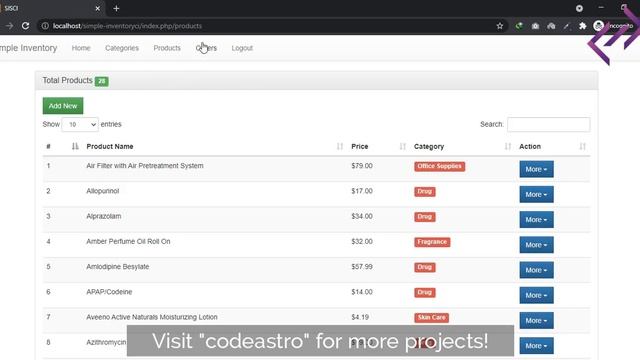Select 'Air Filter with Air Pretreatment System' text

(x=144, y=166)
